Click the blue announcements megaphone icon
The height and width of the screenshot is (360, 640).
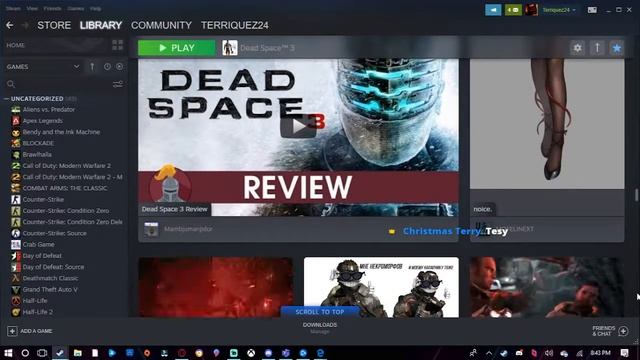pos(493,10)
